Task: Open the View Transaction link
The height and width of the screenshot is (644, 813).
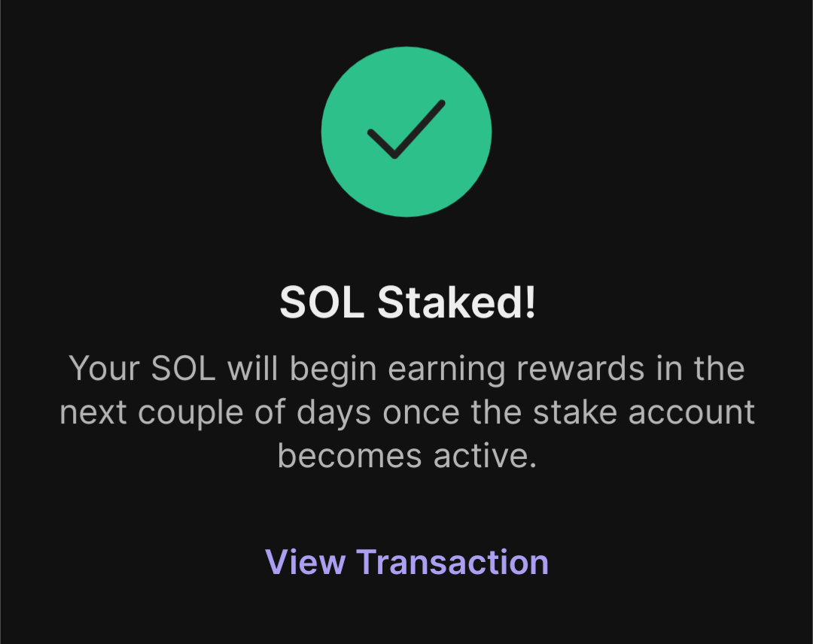Action: (x=406, y=561)
